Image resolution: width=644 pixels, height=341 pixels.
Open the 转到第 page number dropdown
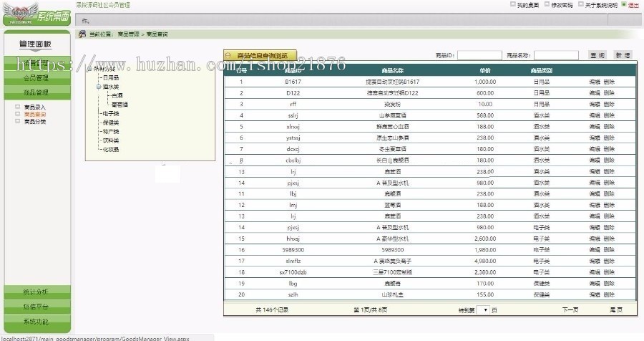[483, 309]
